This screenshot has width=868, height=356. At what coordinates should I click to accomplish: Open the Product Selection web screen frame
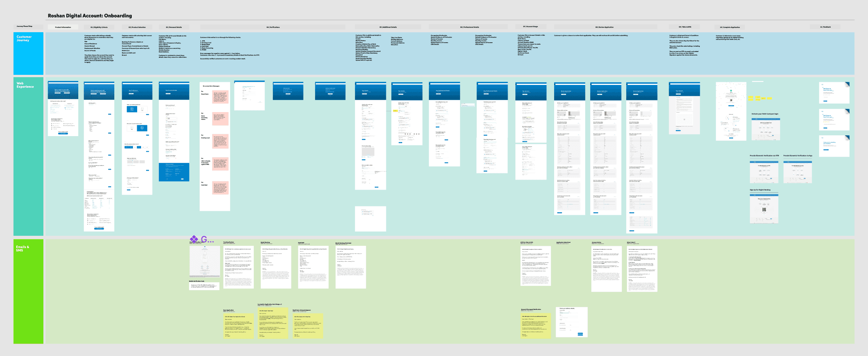point(137,138)
